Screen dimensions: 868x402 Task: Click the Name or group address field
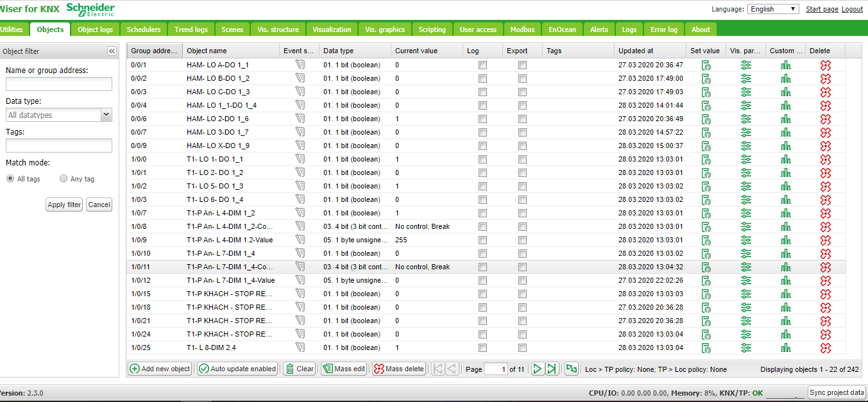(x=59, y=84)
